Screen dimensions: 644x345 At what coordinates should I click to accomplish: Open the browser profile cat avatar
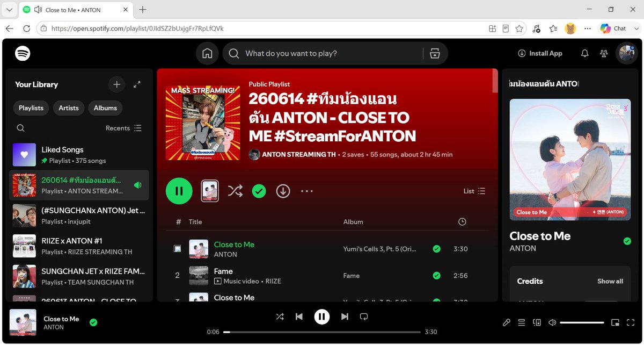(570, 28)
